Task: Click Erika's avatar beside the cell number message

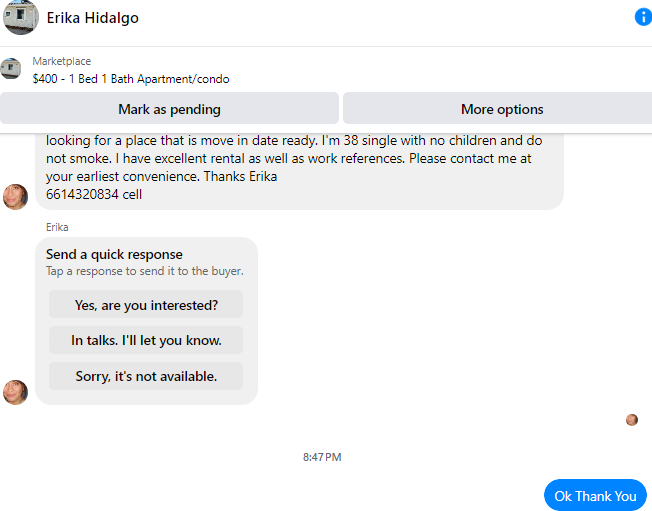Action: 15,197
